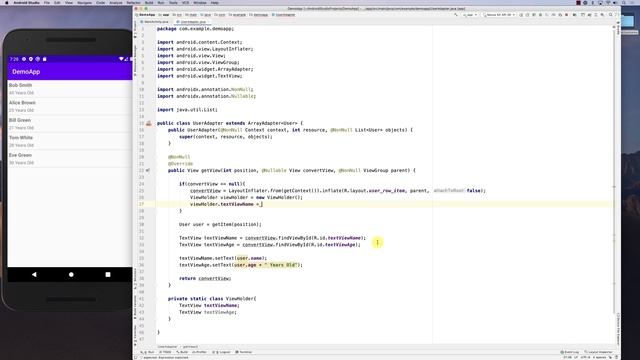The height and width of the screenshot is (360, 640).
Task: Click the DemoApp title in emulator app bar
Action: tap(26, 72)
